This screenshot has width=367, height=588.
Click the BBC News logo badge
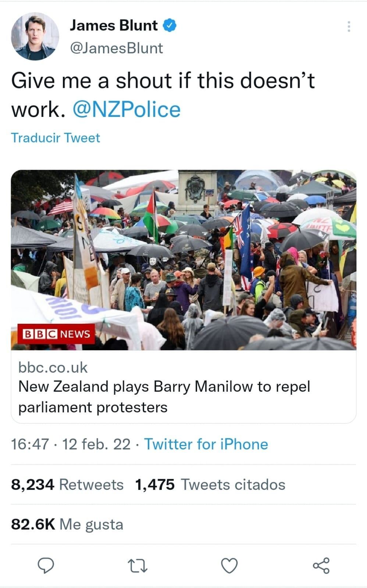click(x=56, y=334)
